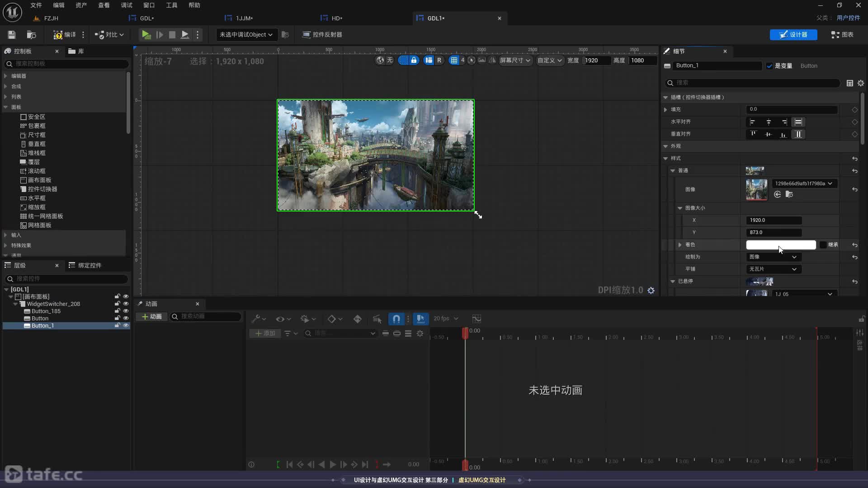
Task: Click the Save icon at top left
Action: point(11,35)
